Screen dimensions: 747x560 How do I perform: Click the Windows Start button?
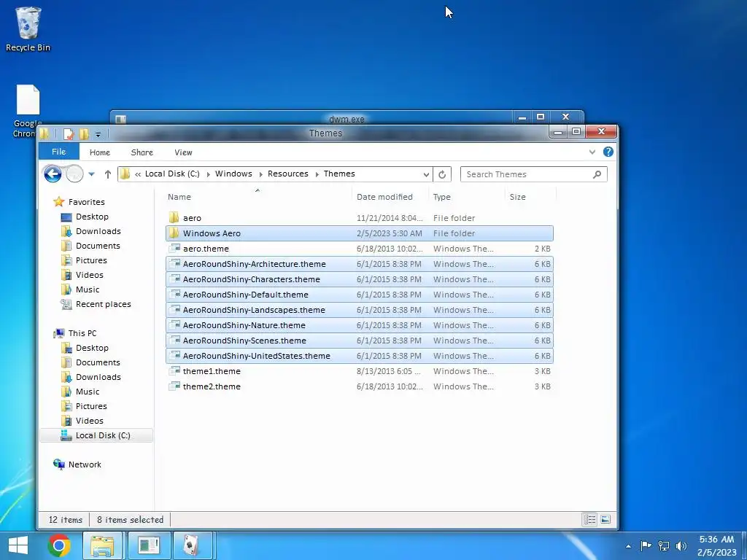18,545
